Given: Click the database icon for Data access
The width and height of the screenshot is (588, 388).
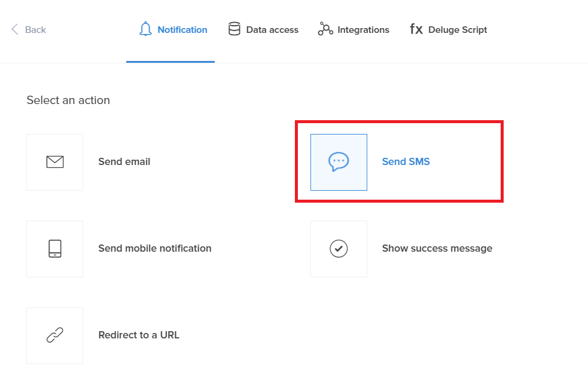Looking at the screenshot, I should [x=234, y=29].
